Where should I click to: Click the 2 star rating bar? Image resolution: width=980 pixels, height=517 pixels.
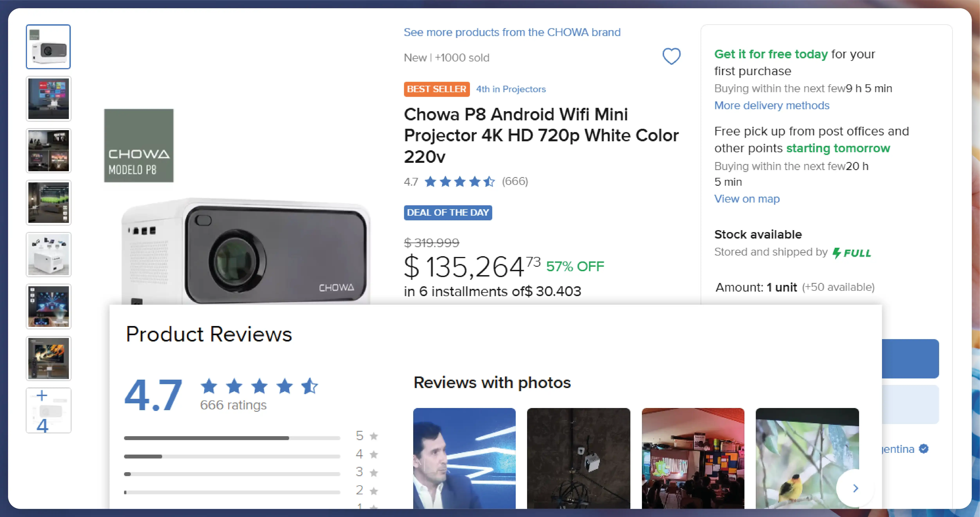coord(232,492)
